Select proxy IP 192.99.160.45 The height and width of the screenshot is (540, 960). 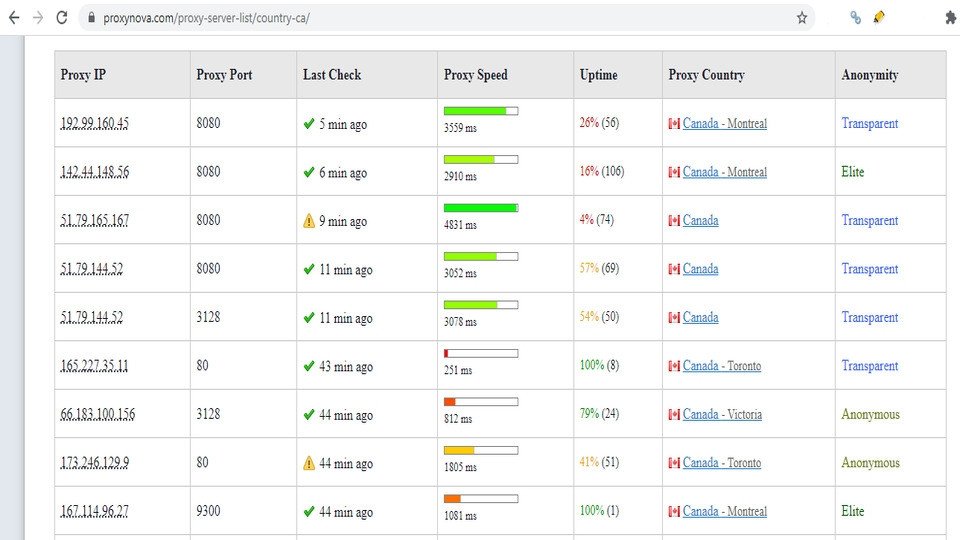pos(94,124)
